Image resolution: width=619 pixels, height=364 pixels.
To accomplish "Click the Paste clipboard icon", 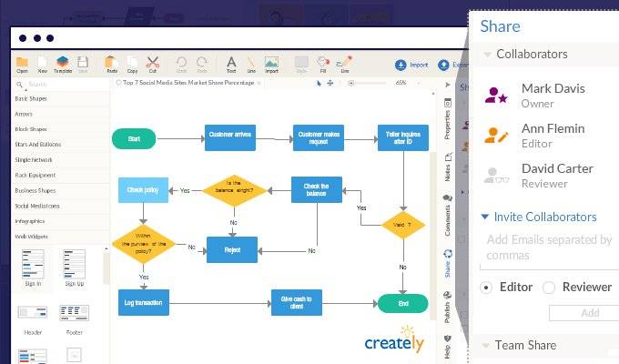I will [112, 63].
